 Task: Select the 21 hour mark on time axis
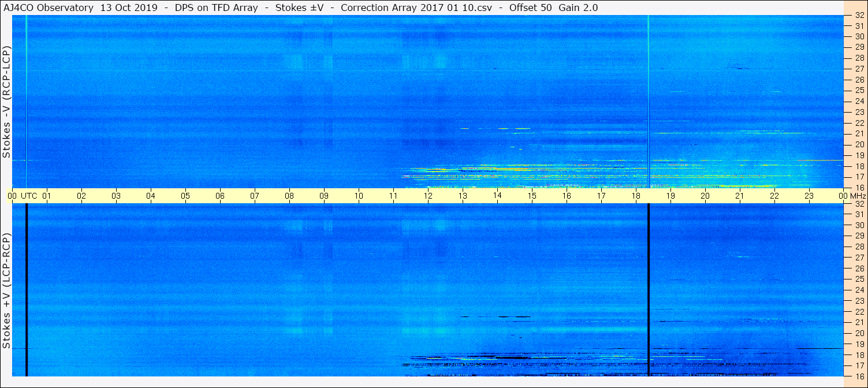(740, 196)
